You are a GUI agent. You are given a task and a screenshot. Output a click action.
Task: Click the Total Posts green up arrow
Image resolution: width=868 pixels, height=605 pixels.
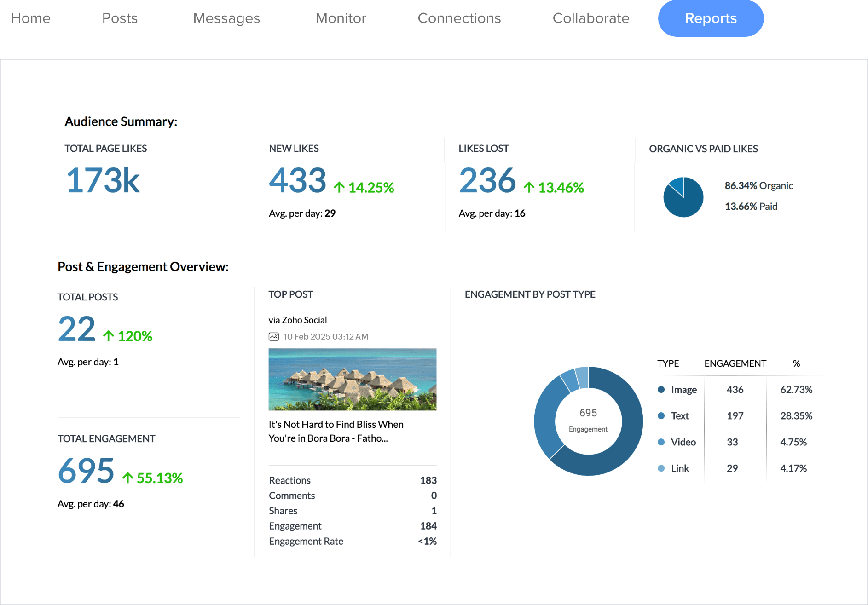tap(109, 336)
